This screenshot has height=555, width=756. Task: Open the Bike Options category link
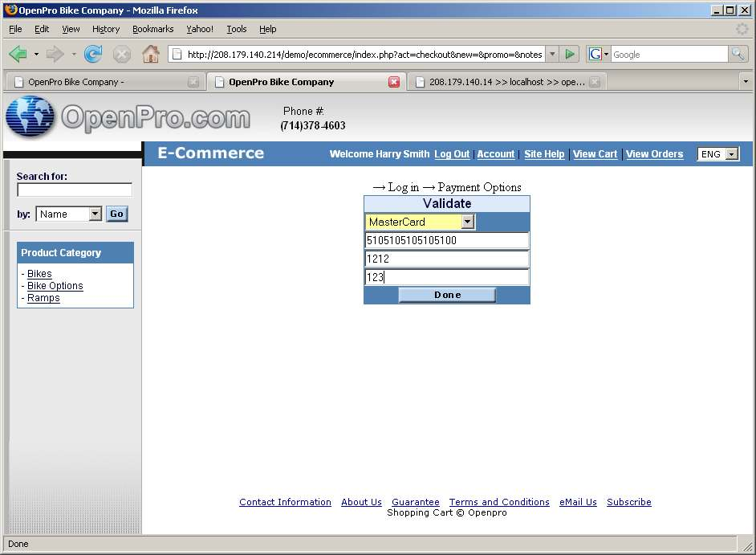55,286
